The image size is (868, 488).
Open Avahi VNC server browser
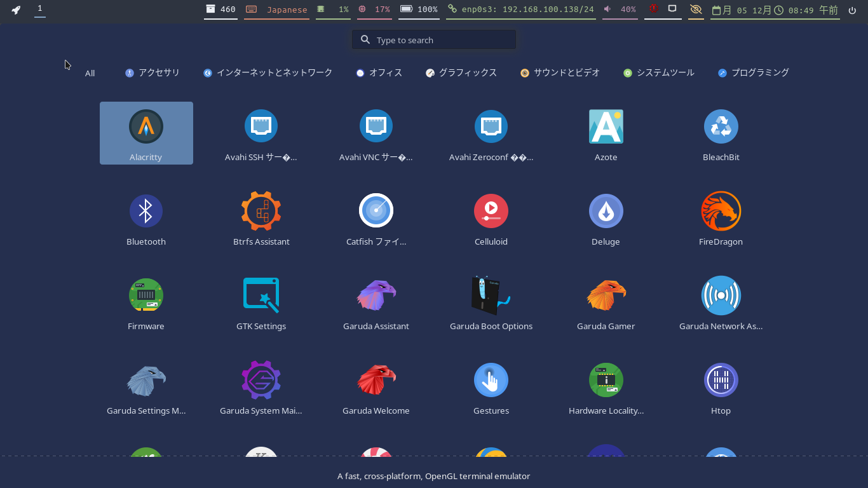pos(376,133)
